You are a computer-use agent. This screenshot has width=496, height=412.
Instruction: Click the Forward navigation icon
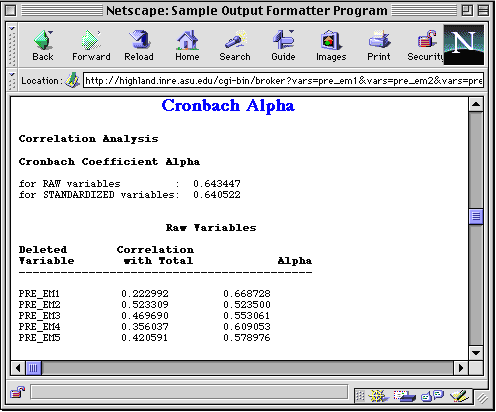pyautogui.click(x=91, y=45)
